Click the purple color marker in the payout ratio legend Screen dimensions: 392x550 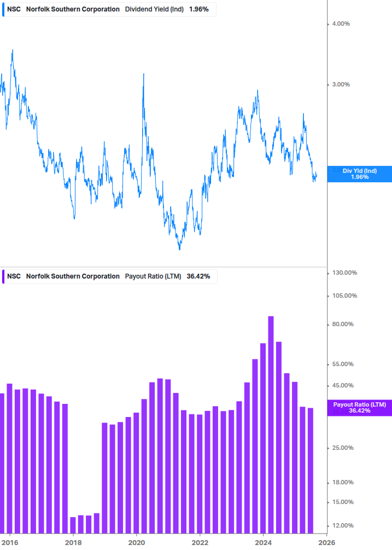[x=3, y=276]
